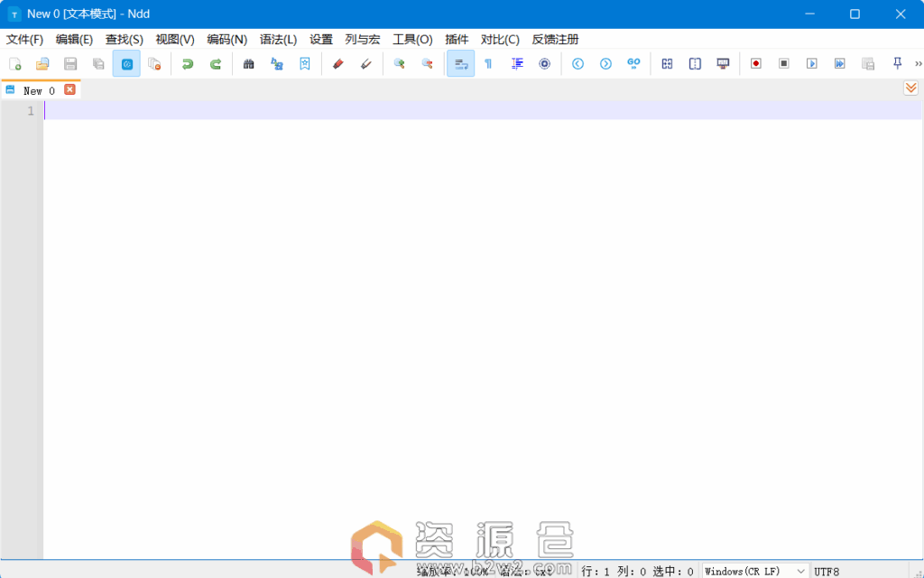Open the 编码(N) menu
924x578 pixels.
pos(226,40)
